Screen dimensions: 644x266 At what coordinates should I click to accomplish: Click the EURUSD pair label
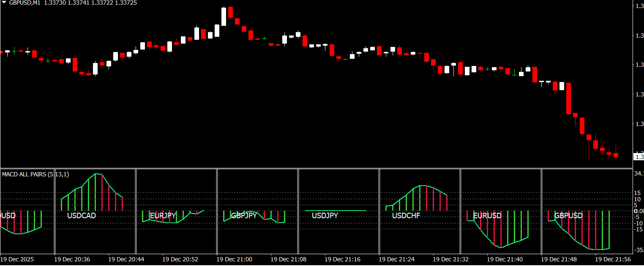pos(487,216)
